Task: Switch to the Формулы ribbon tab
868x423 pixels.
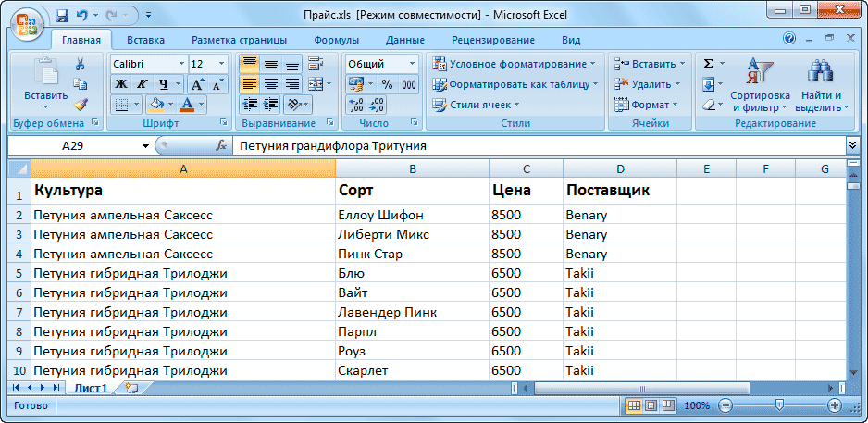Action: pos(336,40)
